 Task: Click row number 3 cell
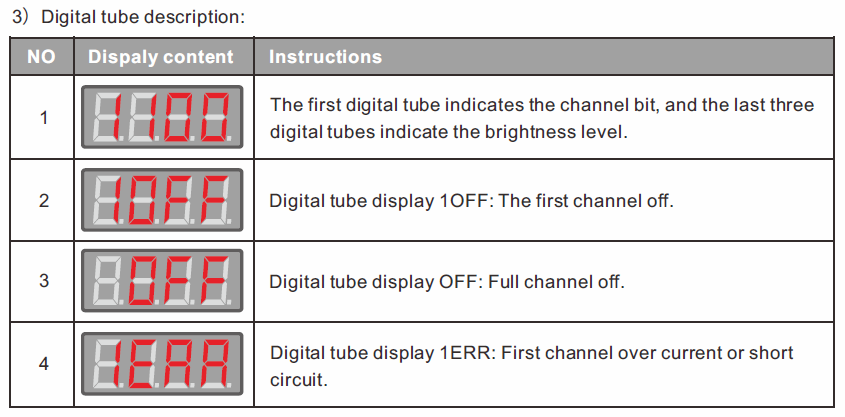coord(41,281)
